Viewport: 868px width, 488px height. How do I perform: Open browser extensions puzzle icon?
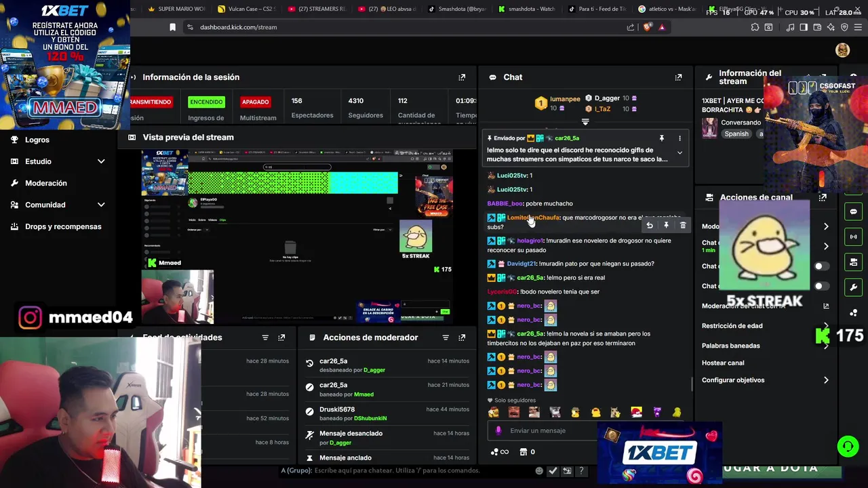(x=755, y=27)
